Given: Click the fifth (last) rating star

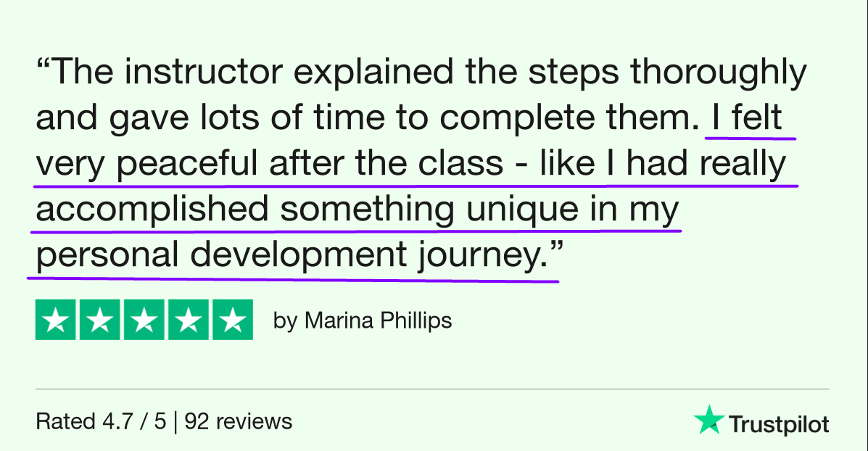Looking at the screenshot, I should click(233, 320).
